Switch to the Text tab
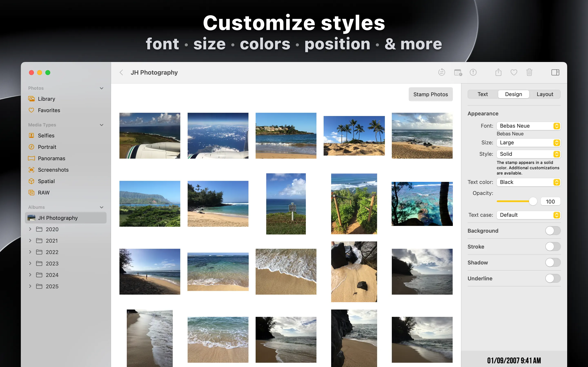Image resolution: width=588 pixels, height=367 pixels. click(x=483, y=94)
